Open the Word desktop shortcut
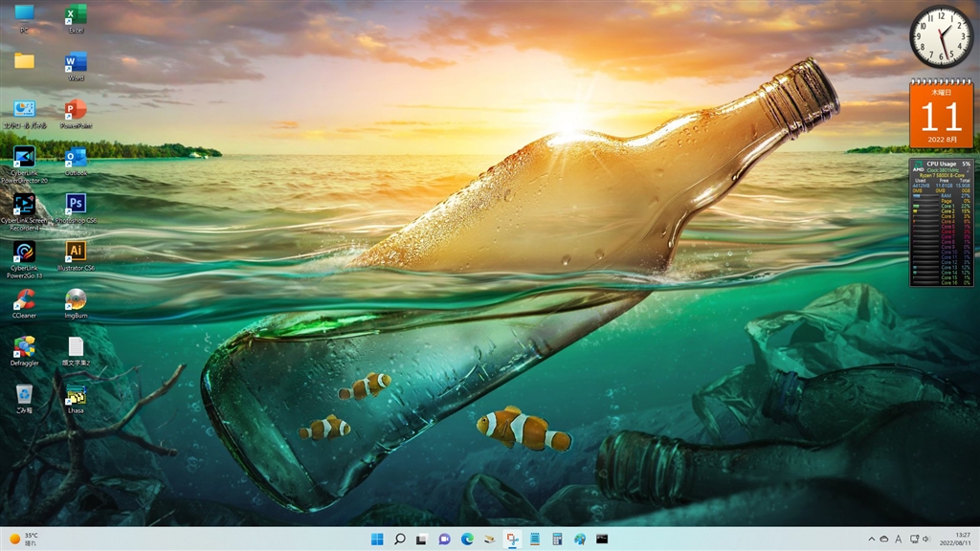 tap(76, 63)
